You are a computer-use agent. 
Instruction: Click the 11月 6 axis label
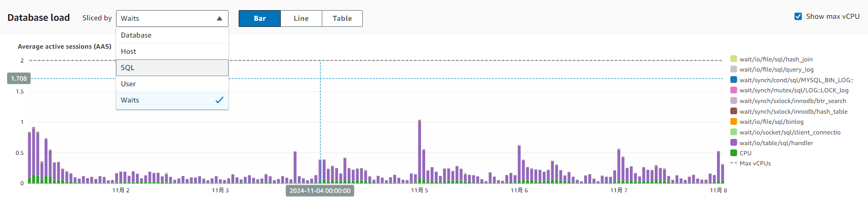(x=519, y=190)
